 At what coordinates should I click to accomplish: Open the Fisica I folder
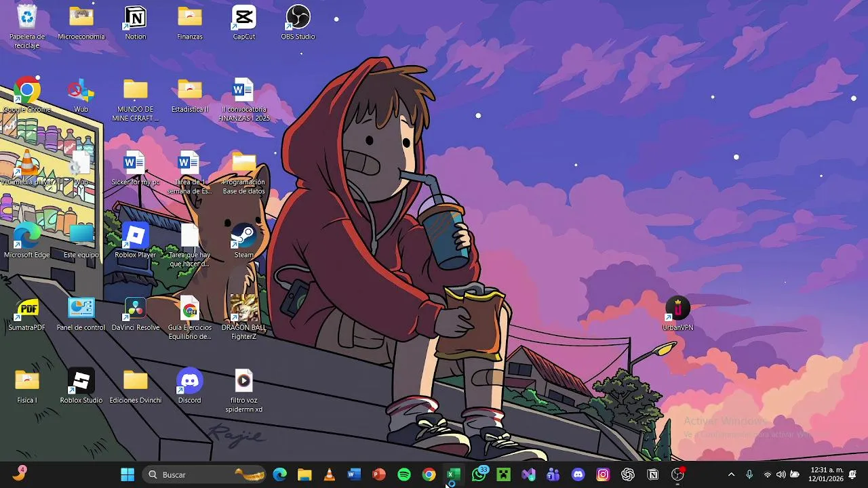coord(27,385)
